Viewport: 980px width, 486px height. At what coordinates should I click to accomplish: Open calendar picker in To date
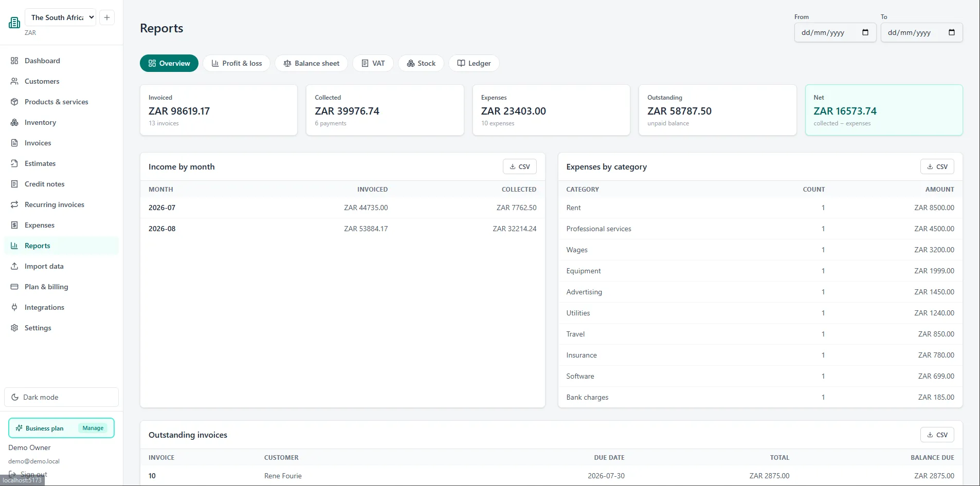click(x=952, y=32)
